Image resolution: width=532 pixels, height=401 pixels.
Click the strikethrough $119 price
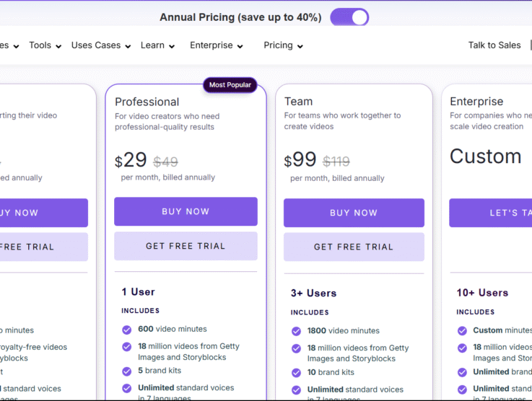336,162
